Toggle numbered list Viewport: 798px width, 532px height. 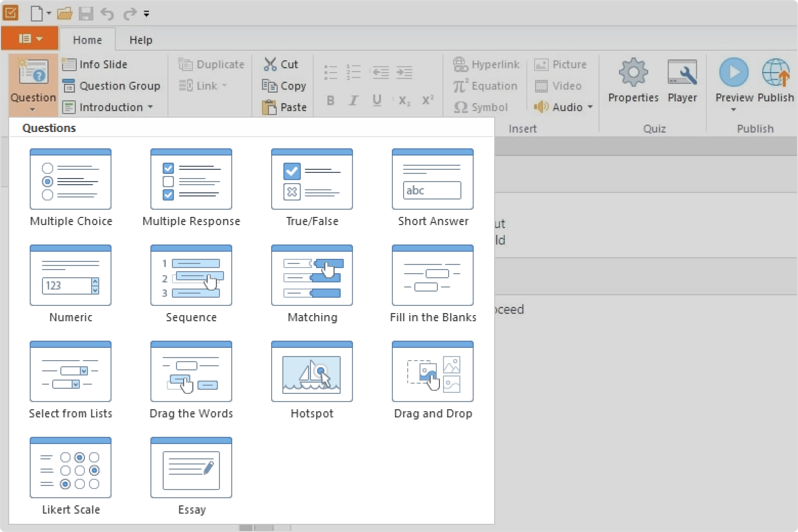coord(353,72)
